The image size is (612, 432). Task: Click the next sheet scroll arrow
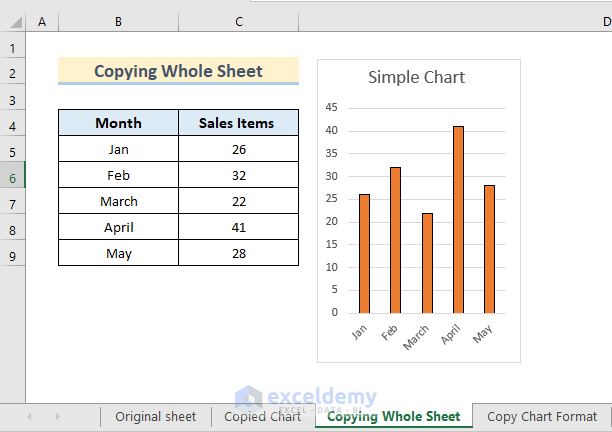tap(58, 416)
